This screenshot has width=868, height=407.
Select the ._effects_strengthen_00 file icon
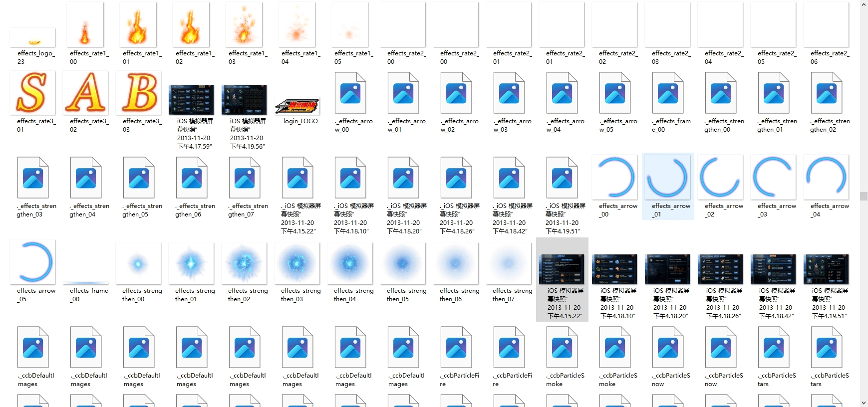pyautogui.click(x=721, y=94)
